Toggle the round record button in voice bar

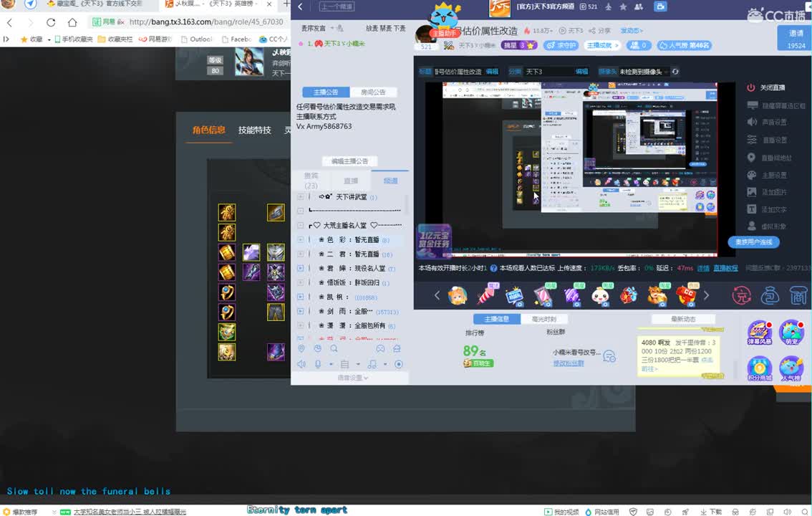click(x=399, y=364)
